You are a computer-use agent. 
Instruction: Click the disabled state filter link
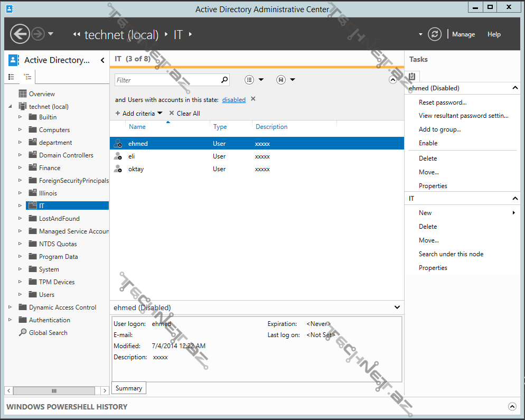pos(233,99)
